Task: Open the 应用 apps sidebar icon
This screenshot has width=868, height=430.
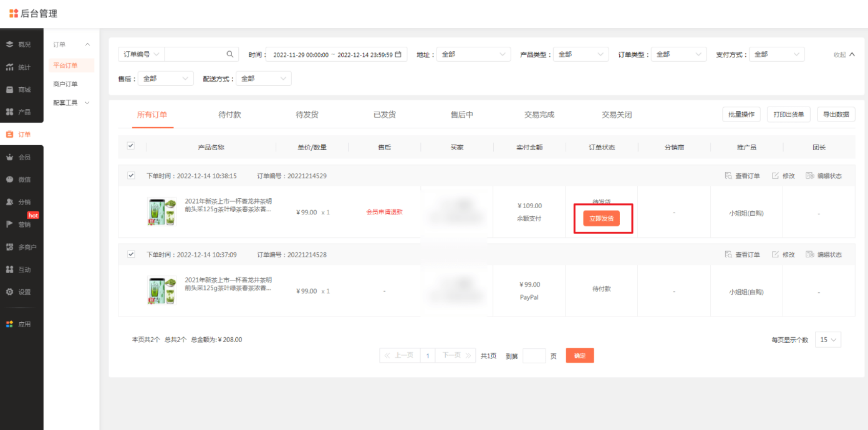Action: click(9, 324)
